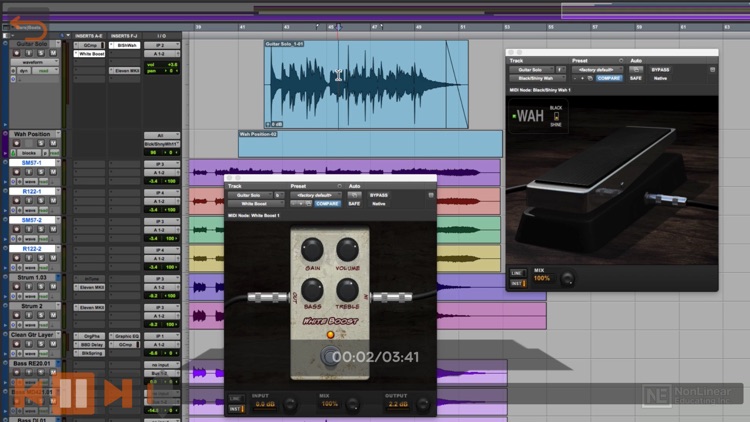Image resolution: width=750 pixels, height=422 pixels.
Task: Select INST input mode in White Boost
Action: (x=236, y=409)
